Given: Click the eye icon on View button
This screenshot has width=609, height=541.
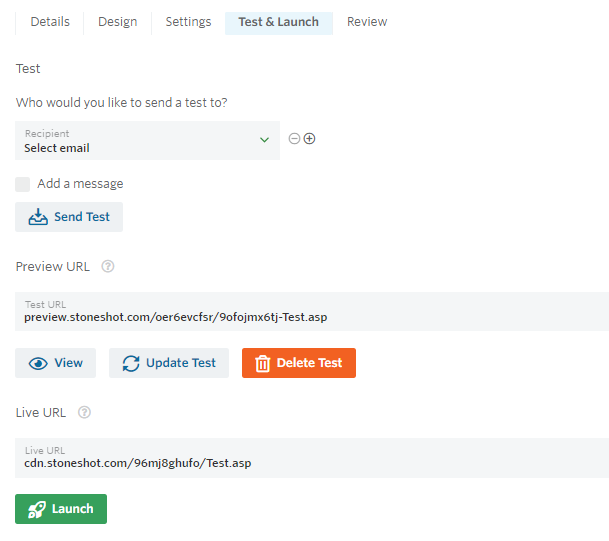Looking at the screenshot, I should [38, 364].
